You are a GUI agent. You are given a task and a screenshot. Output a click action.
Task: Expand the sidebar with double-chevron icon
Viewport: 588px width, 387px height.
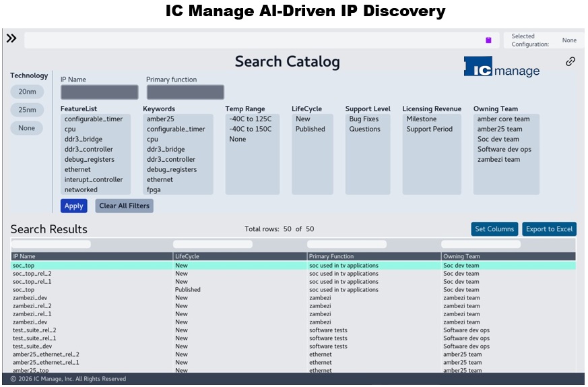[11, 38]
